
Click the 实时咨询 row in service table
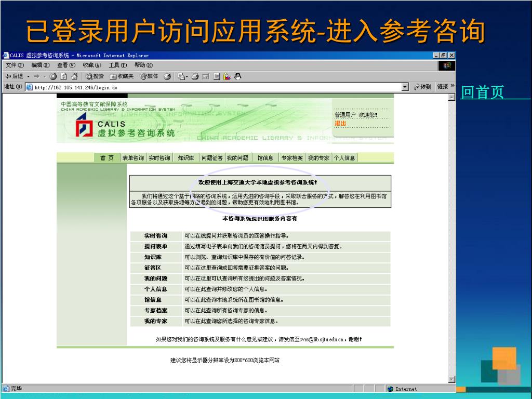(260, 236)
